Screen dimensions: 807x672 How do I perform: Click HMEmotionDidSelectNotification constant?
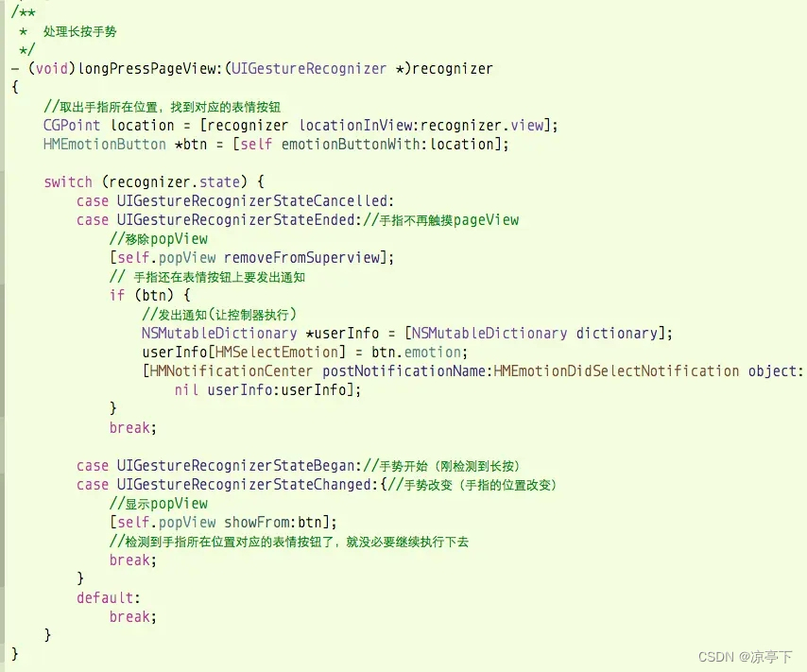(616, 370)
